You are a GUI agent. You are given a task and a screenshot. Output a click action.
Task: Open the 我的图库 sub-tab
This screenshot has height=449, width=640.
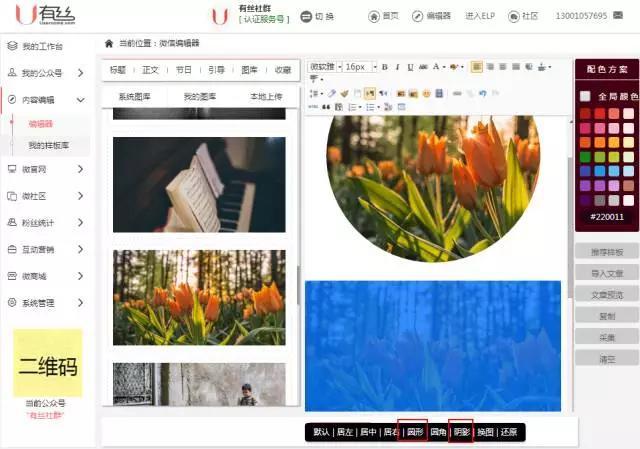pyautogui.click(x=200, y=97)
